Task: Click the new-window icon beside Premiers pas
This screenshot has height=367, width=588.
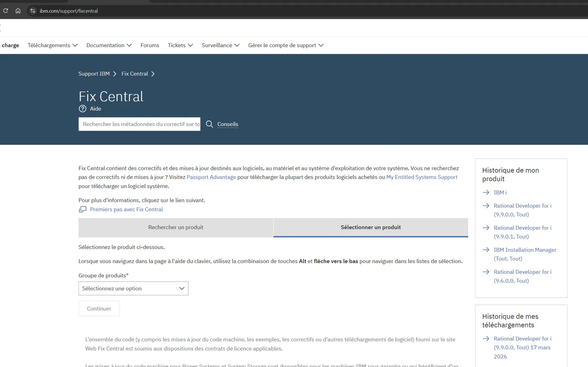Action: (x=83, y=209)
